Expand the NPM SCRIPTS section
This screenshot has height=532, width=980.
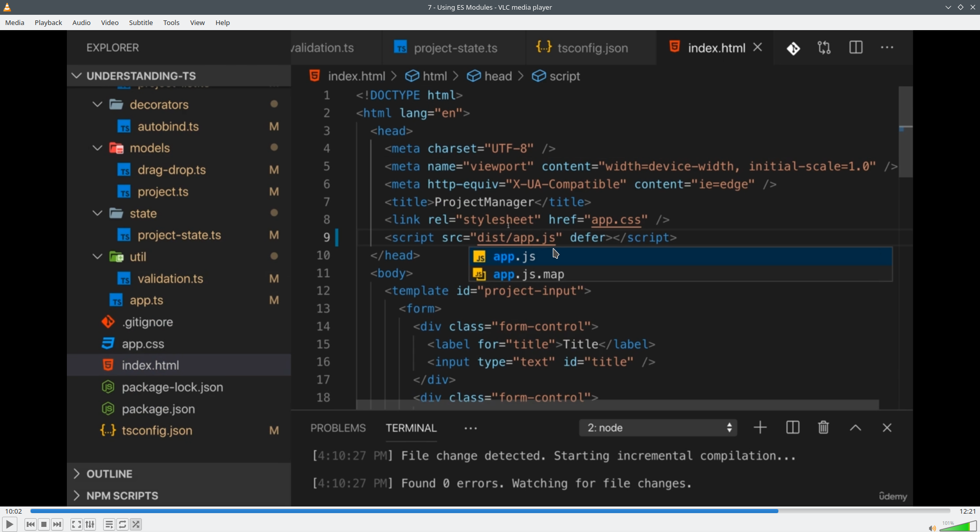coord(179,496)
